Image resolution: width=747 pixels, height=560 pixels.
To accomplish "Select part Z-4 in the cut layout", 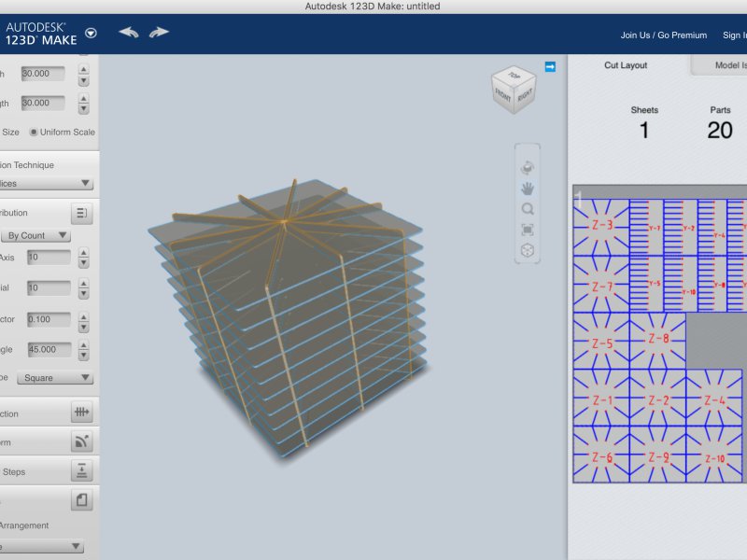I will coord(714,398).
